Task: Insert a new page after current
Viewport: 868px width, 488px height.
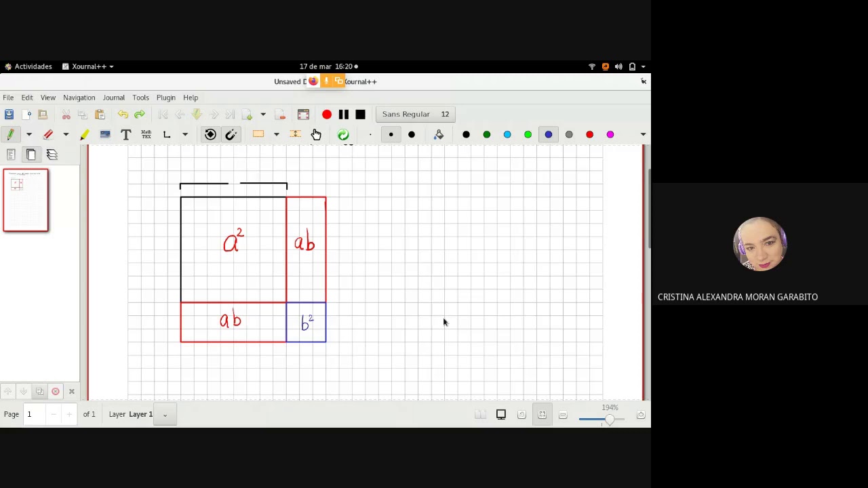Action: [x=248, y=115]
